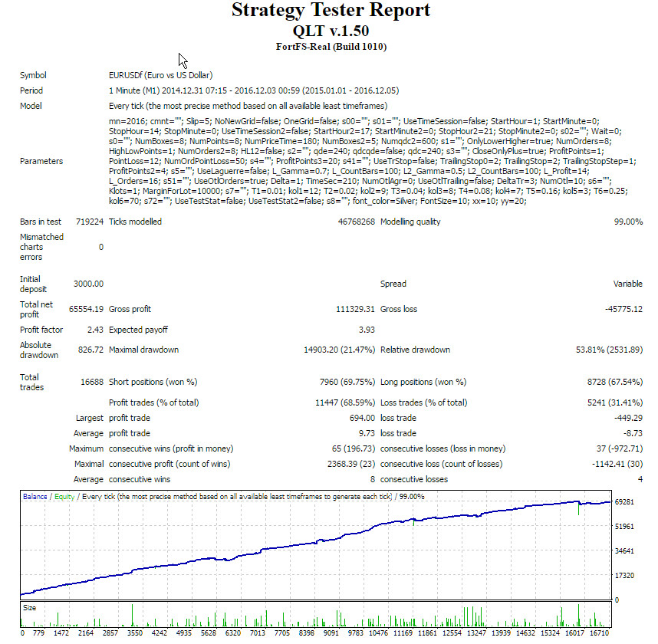Click consecutive losses value 37 (-972.71)
Screen dimensions: 658x644
pyautogui.click(x=620, y=449)
